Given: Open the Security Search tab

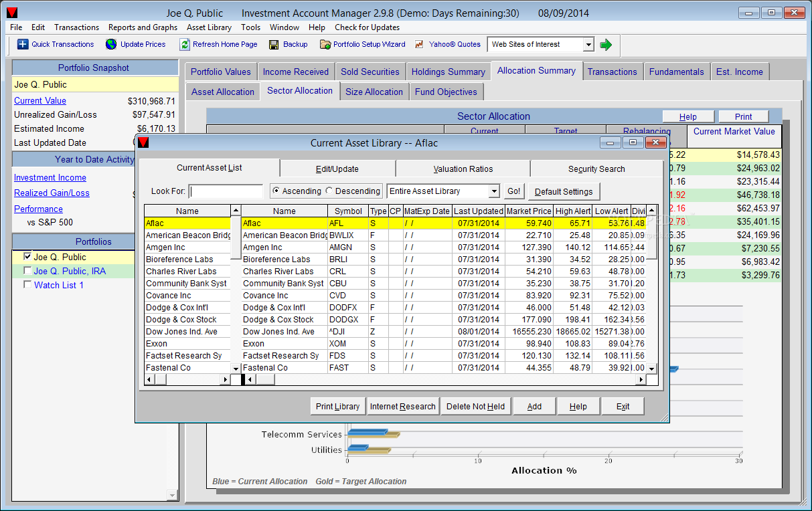Looking at the screenshot, I should click(596, 169).
